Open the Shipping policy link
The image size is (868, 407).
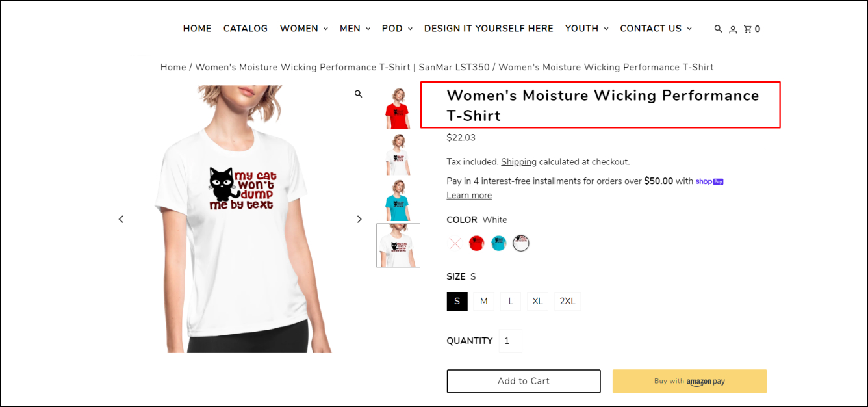518,162
